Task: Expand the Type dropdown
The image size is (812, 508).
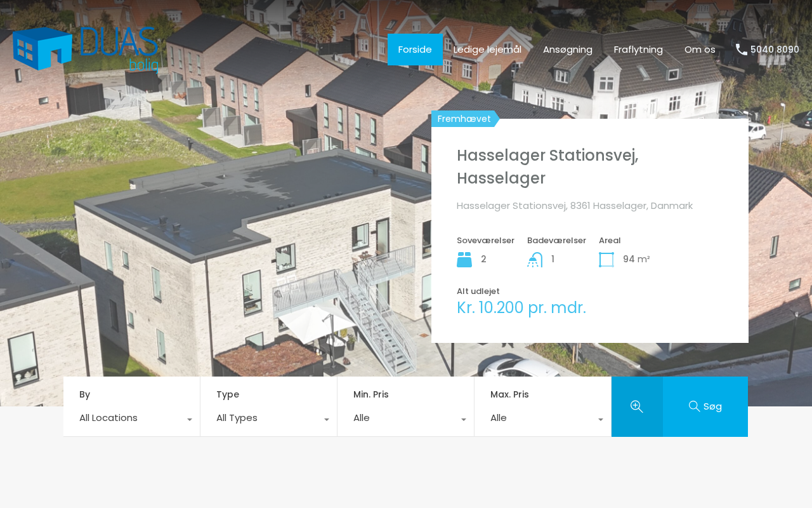Action: (269, 418)
